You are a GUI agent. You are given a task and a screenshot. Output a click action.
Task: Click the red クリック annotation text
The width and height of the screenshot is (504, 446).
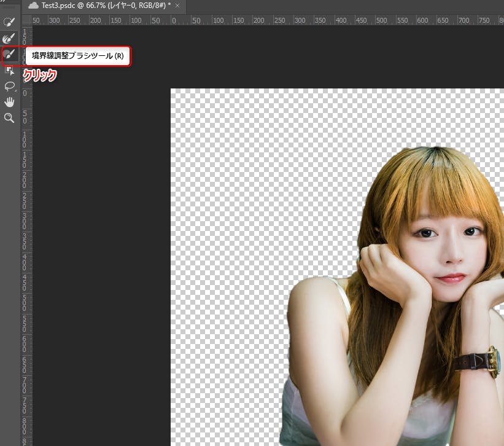tap(40, 76)
